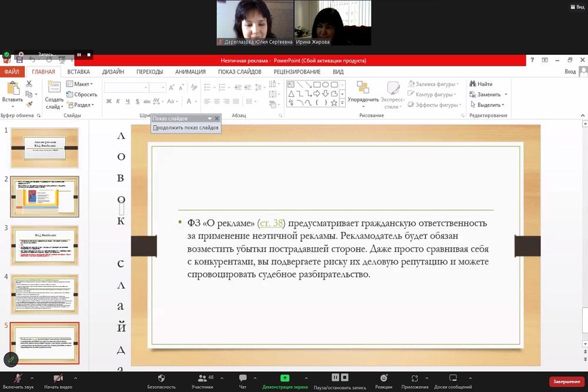Click Продолжить показ слайдов

(x=186, y=128)
